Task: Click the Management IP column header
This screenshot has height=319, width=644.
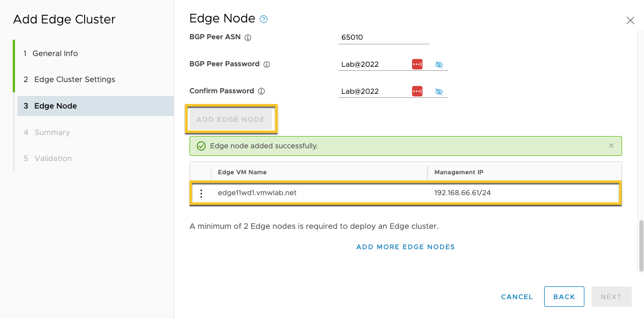Action: click(524, 172)
